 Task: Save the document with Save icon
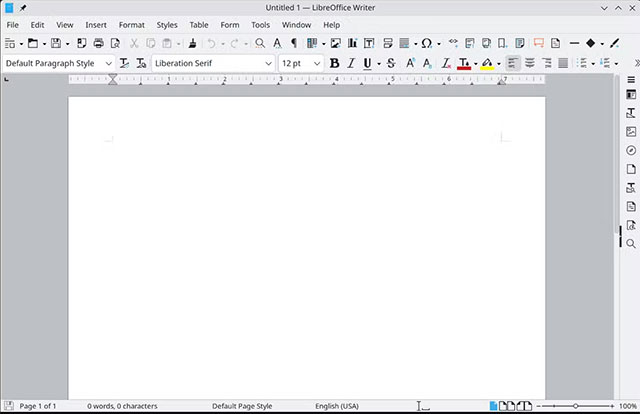click(56, 43)
